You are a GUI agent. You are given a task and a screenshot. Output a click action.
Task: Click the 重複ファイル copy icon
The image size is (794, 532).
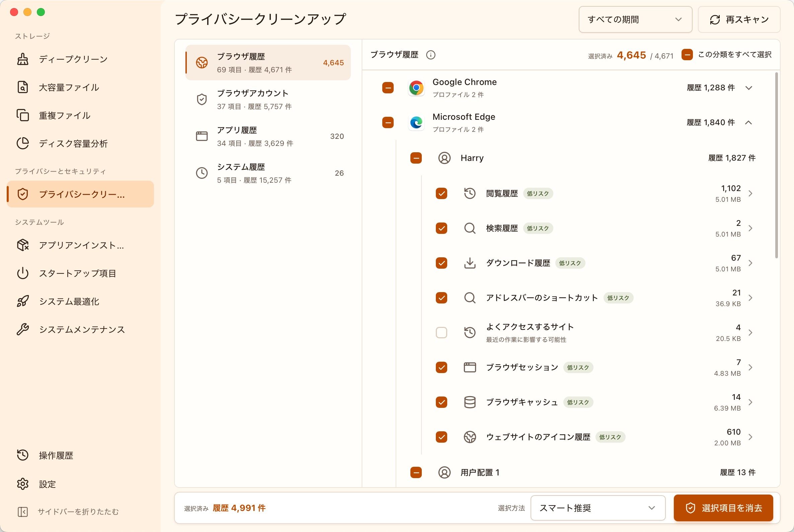[23, 115]
